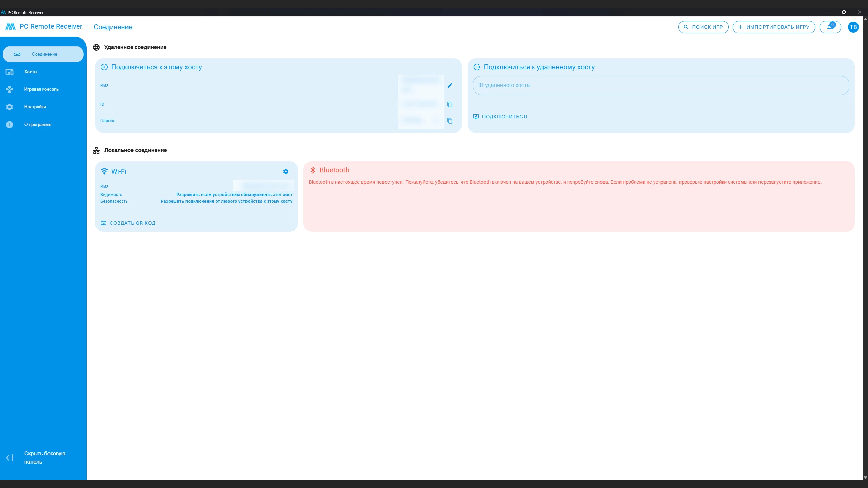The image size is (868, 488).
Task: Go to Игровая консоль in sidebar
Action: coord(41,89)
